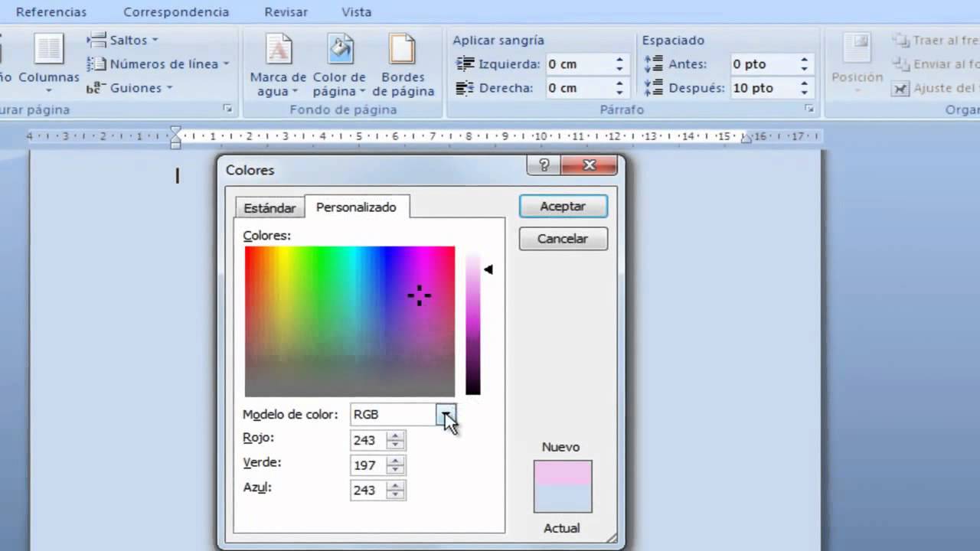Viewport: 980px width, 551px height.
Task: Click the luminance slider arrow marker
Action: (488, 269)
